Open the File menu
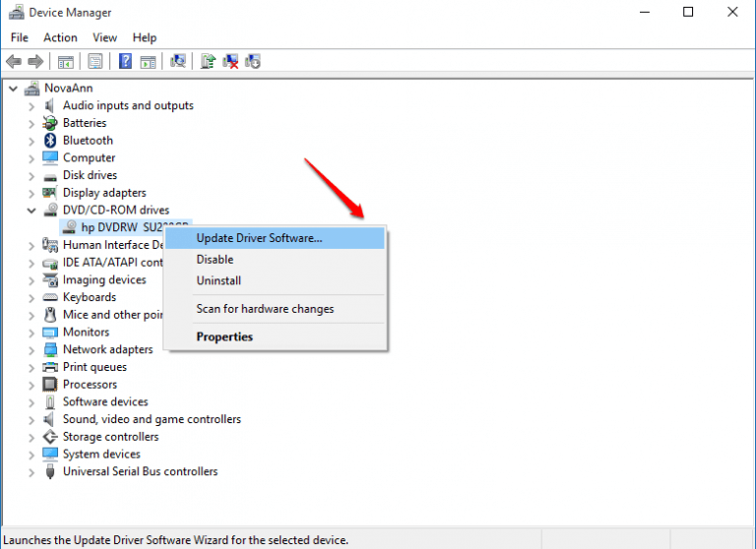Image resolution: width=756 pixels, height=549 pixels. tap(20, 37)
